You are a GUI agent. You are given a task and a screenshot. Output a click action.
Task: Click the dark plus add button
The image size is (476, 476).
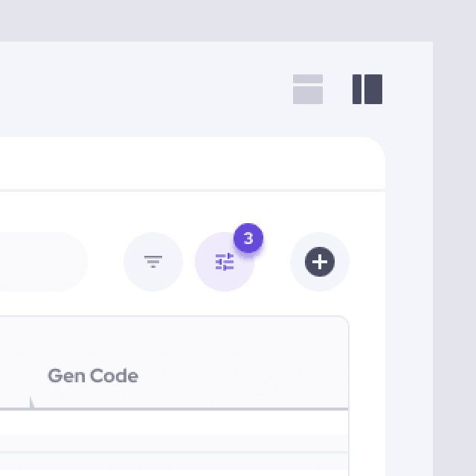pyautogui.click(x=320, y=262)
